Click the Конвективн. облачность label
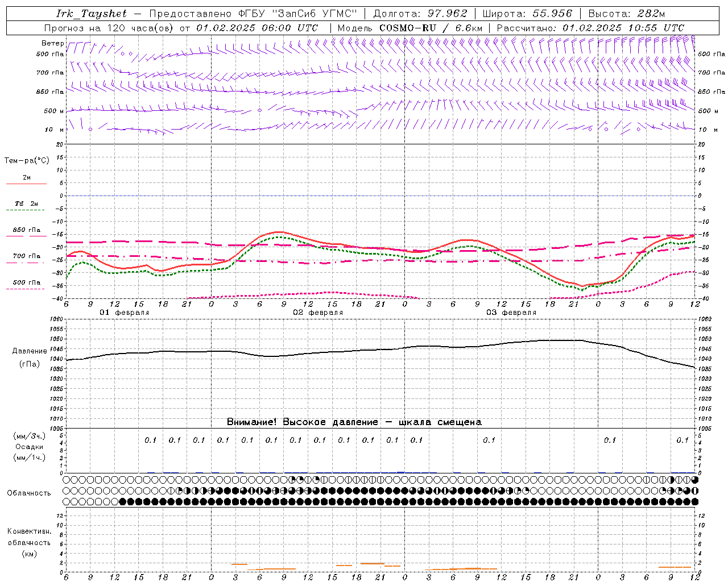 pos(29,537)
